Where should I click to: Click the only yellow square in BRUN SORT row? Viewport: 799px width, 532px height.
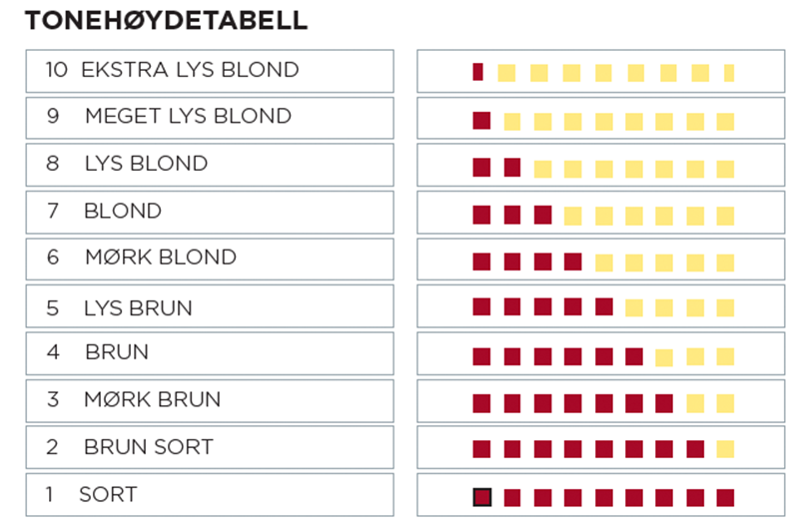pyautogui.click(x=725, y=449)
